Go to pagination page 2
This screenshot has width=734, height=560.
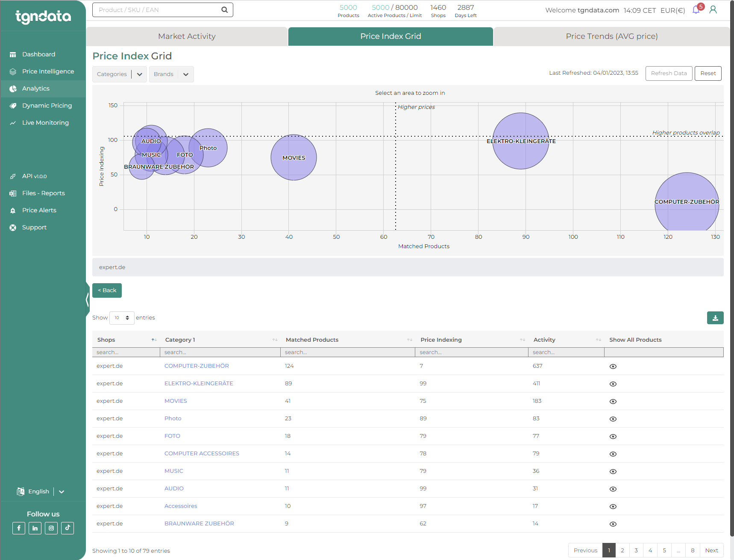pyautogui.click(x=622, y=550)
